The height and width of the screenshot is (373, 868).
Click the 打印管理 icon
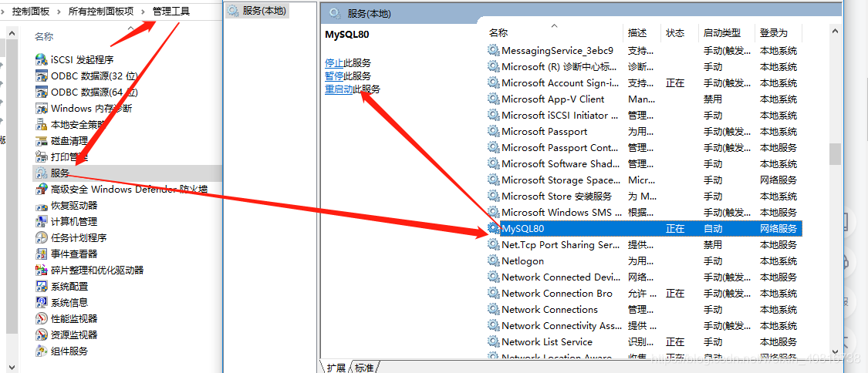click(42, 157)
